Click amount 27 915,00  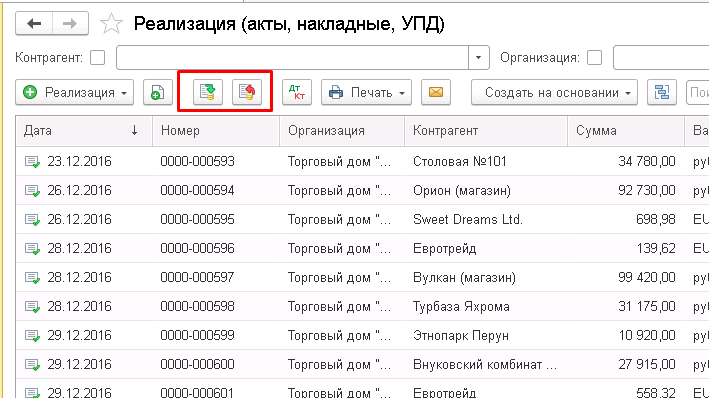coord(647,364)
